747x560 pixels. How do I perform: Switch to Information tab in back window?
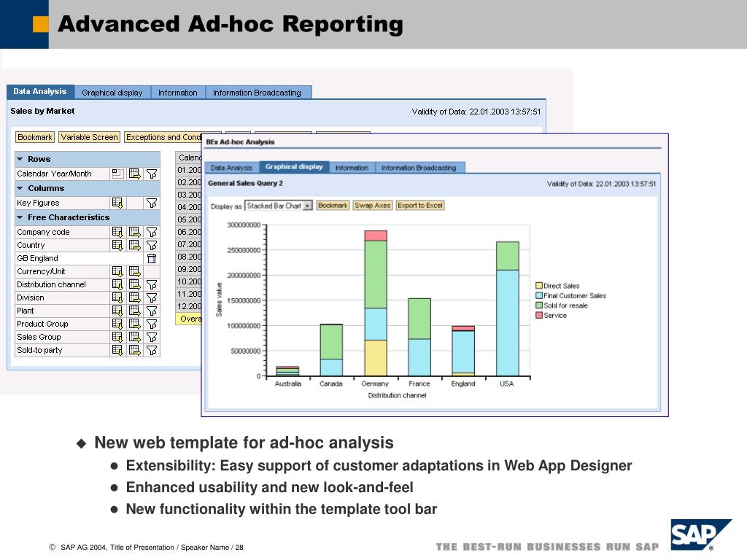pos(178,93)
